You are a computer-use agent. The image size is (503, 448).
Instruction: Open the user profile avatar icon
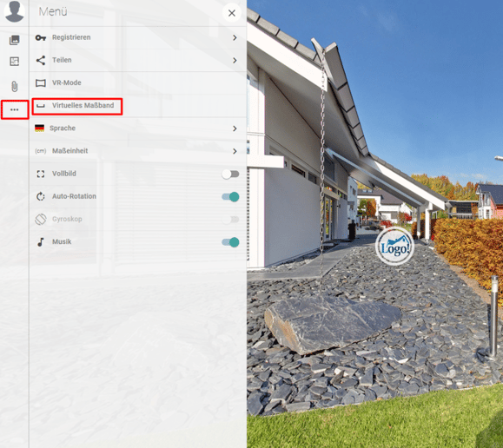coord(14,10)
